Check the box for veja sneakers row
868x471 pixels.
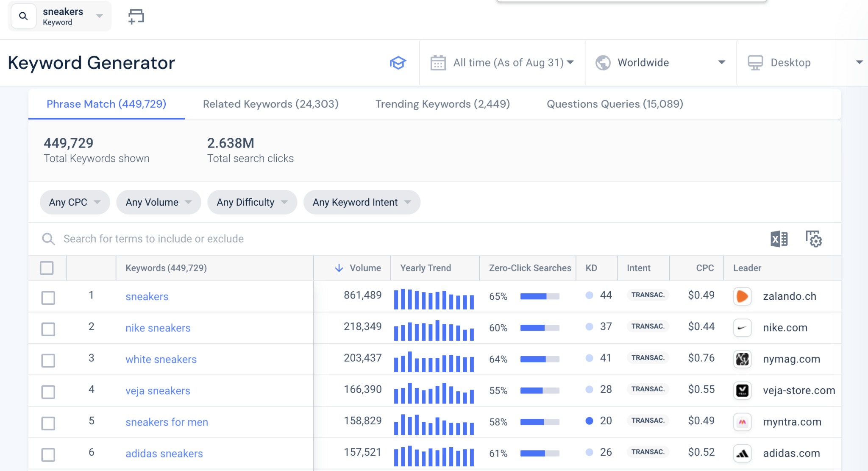48,392
